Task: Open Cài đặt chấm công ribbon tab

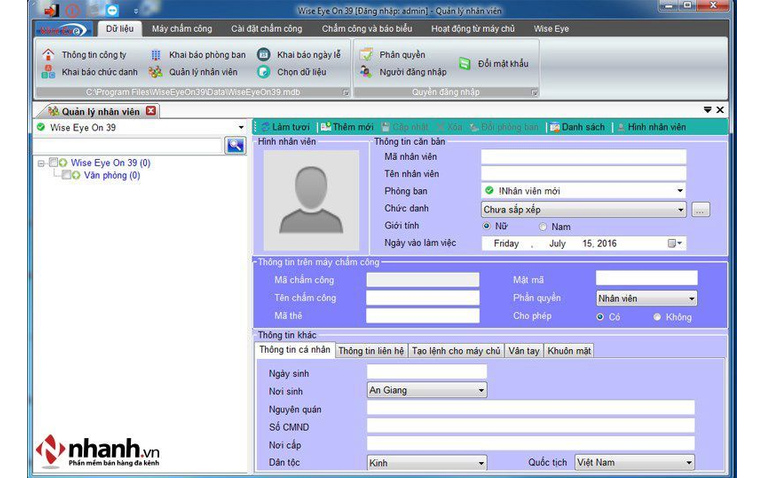Action: coord(266,29)
